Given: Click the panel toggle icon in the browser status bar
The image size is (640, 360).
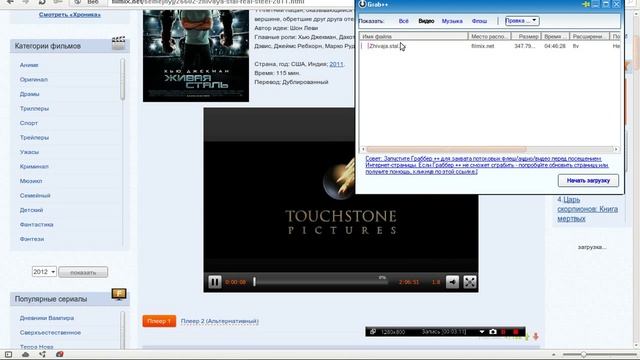Looking at the screenshot, I should [x=8, y=354].
